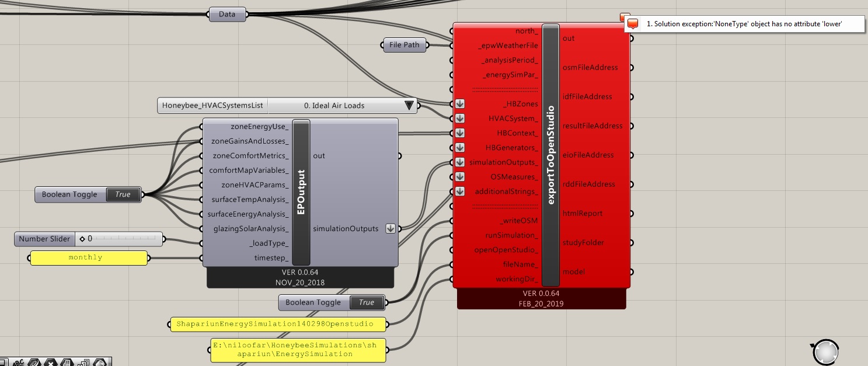868x366 pixels.
Task: Toggle the Boolean connected to EPOutput inputs
Action: click(x=123, y=194)
